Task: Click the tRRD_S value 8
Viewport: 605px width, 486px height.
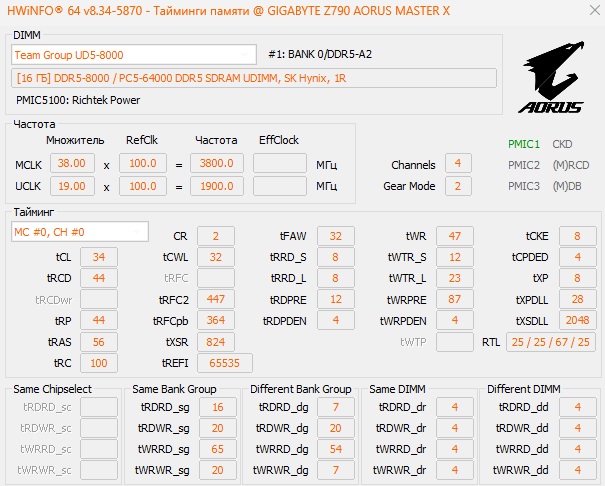Action: click(x=336, y=257)
